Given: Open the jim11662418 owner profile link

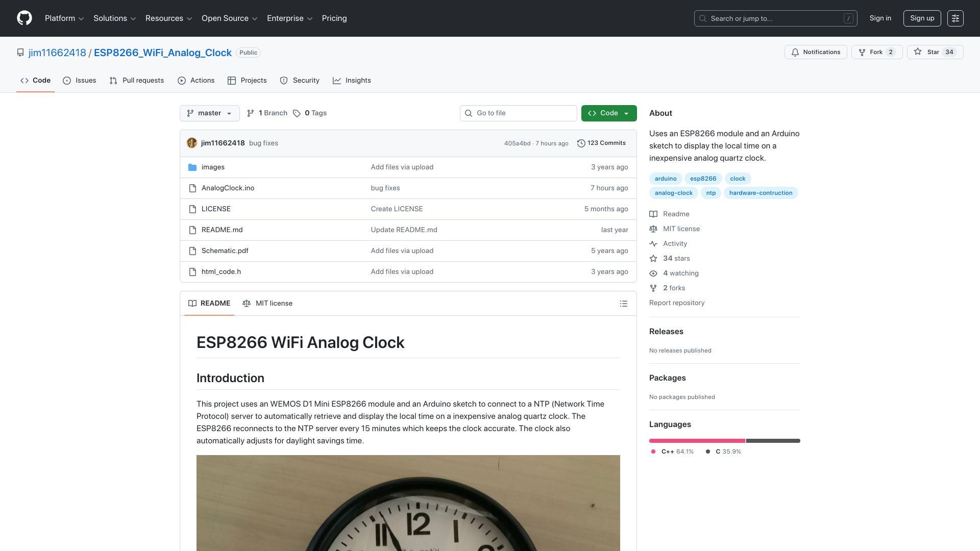Looking at the screenshot, I should coord(57,53).
